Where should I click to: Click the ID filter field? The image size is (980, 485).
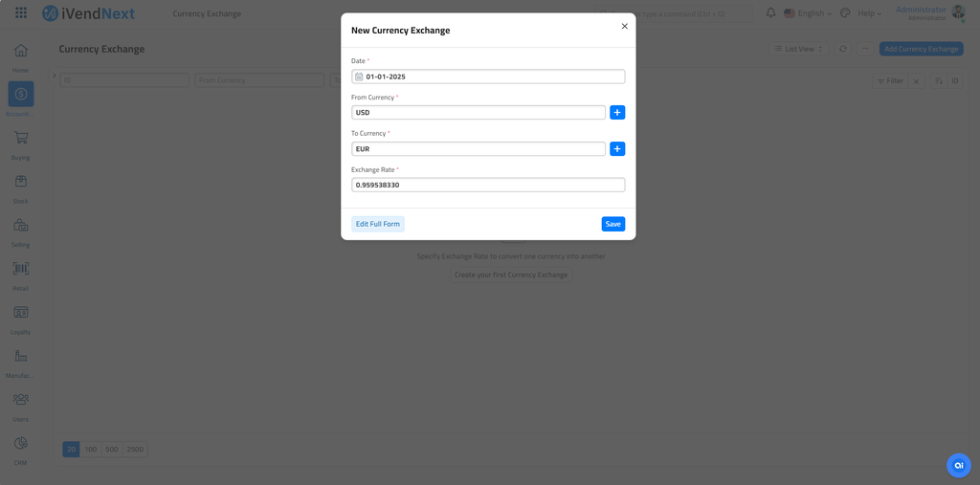coord(124,80)
